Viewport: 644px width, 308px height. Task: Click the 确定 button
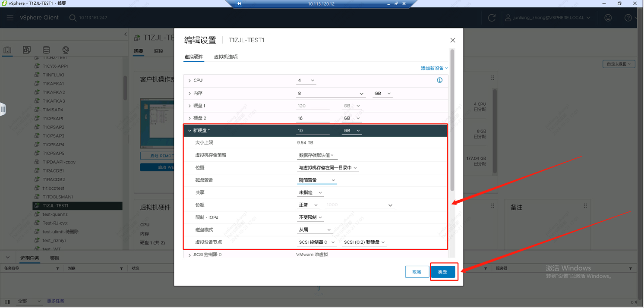pyautogui.click(x=442, y=272)
